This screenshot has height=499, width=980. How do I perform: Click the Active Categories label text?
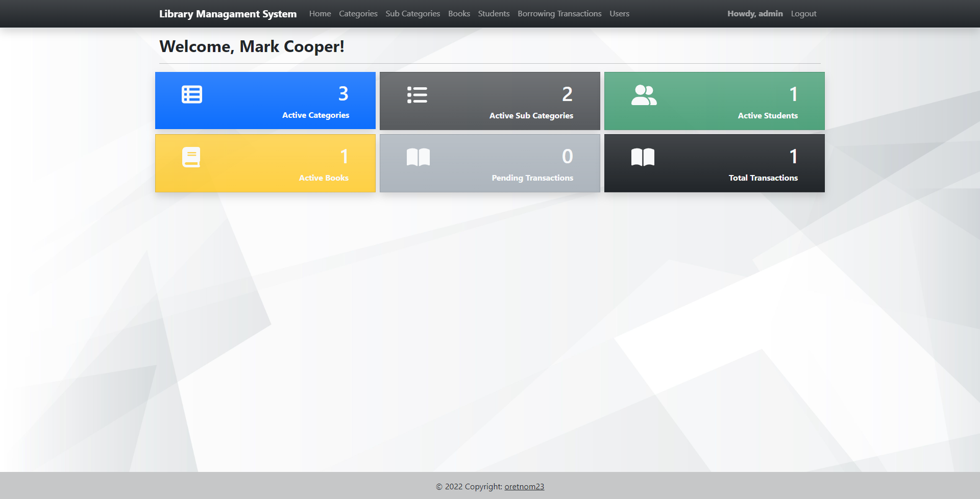click(x=315, y=115)
